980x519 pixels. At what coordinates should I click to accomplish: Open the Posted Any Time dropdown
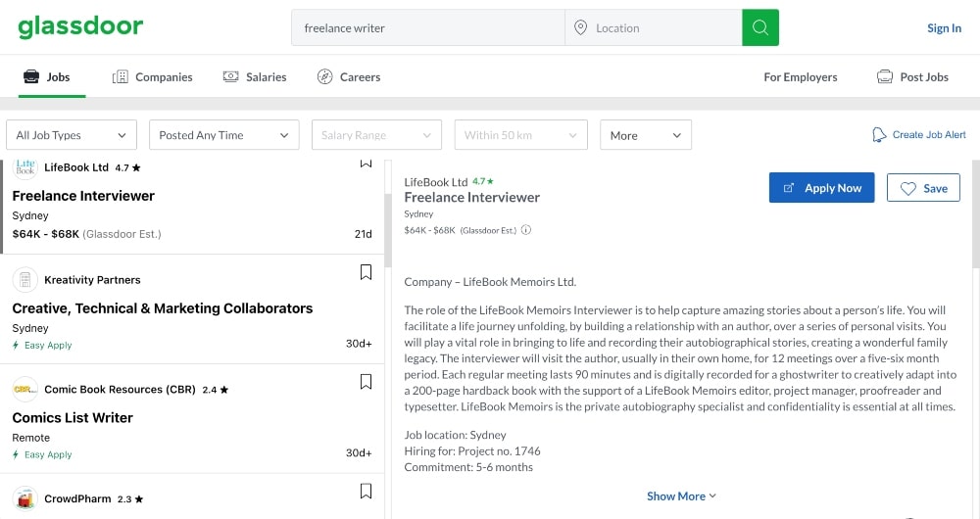point(223,135)
